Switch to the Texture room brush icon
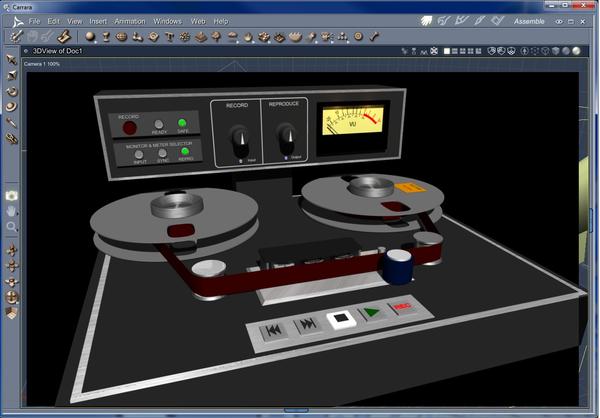This screenshot has height=418, width=600. coord(480,21)
